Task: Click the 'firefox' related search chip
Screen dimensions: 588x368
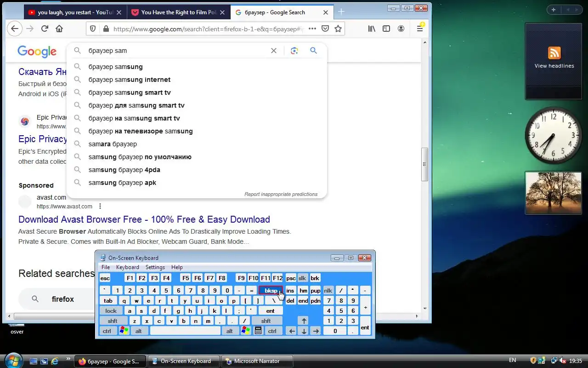Action: [57, 299]
